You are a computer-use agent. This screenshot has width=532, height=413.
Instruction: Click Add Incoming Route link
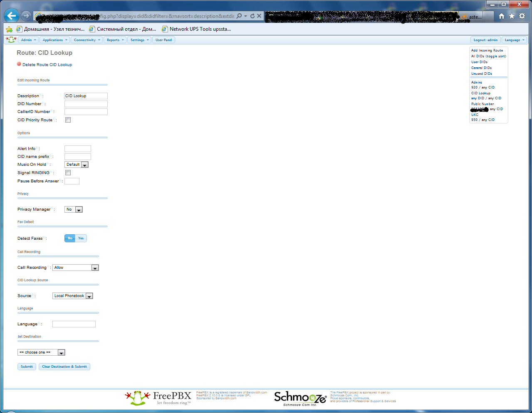tap(487, 50)
